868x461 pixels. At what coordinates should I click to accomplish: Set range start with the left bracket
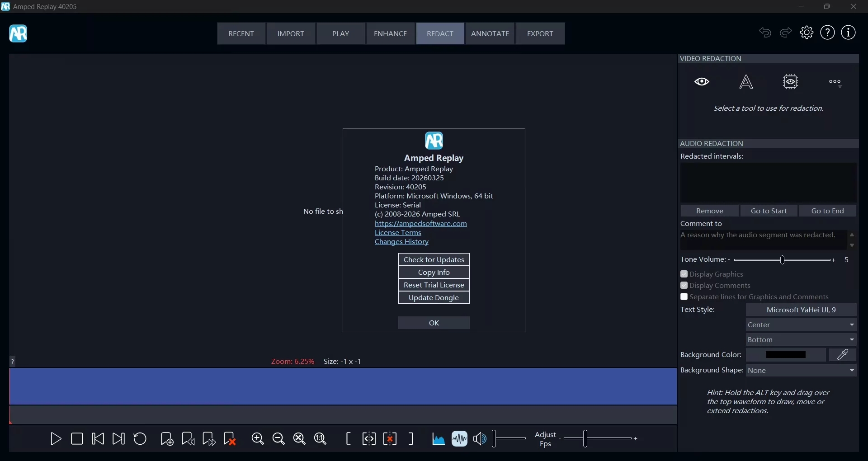pyautogui.click(x=348, y=439)
